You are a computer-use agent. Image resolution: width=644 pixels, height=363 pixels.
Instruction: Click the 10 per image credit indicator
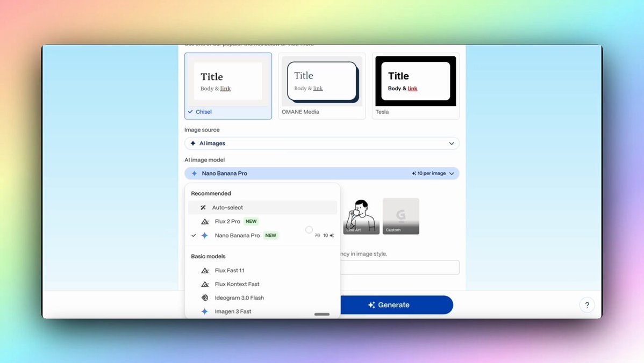click(429, 173)
